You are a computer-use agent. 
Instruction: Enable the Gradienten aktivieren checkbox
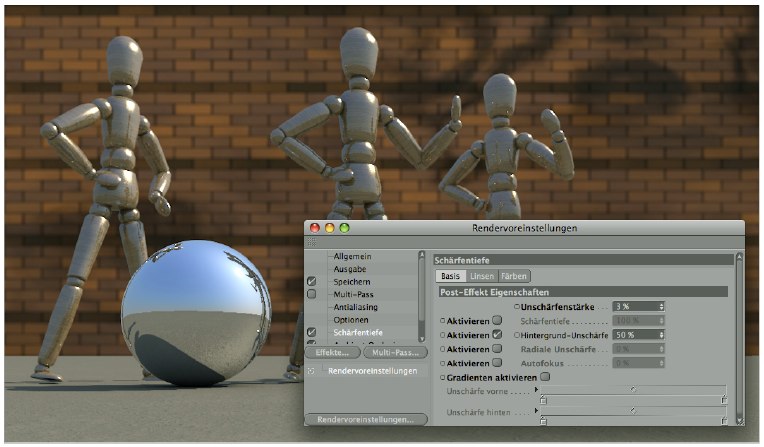(545, 377)
